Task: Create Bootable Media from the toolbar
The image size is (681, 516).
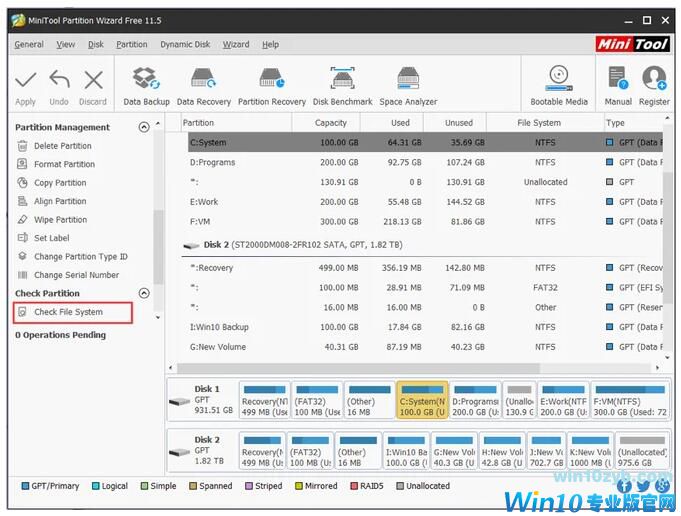Action: click(x=559, y=82)
